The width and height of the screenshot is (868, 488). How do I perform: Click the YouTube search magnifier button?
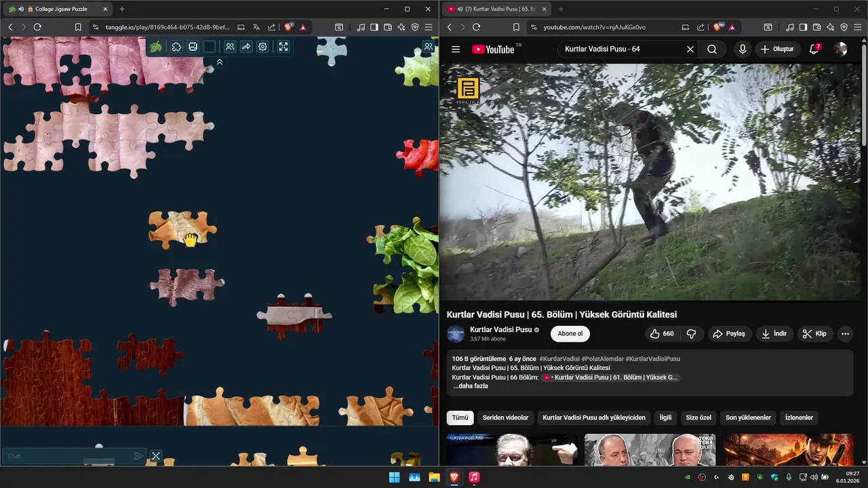[x=712, y=49]
